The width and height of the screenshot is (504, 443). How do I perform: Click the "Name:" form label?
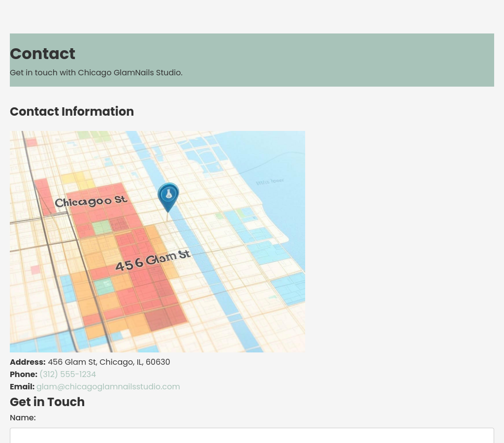point(23,417)
